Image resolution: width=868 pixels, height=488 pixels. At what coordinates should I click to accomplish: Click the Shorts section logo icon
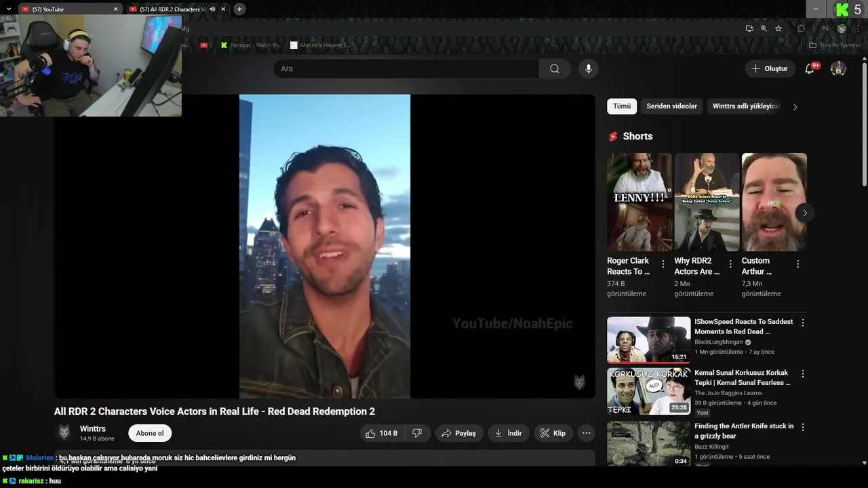click(x=613, y=136)
